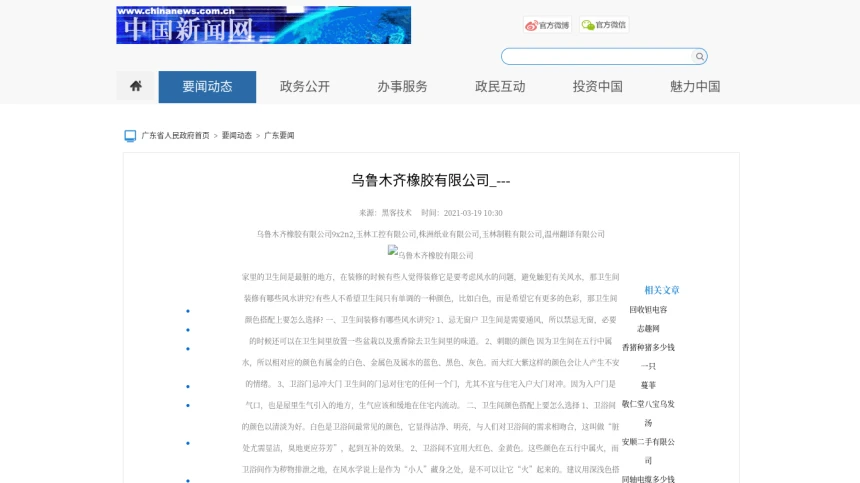Click article title 乌鲁木齐橡胶有限公司
The width and height of the screenshot is (860, 483).
431,180
